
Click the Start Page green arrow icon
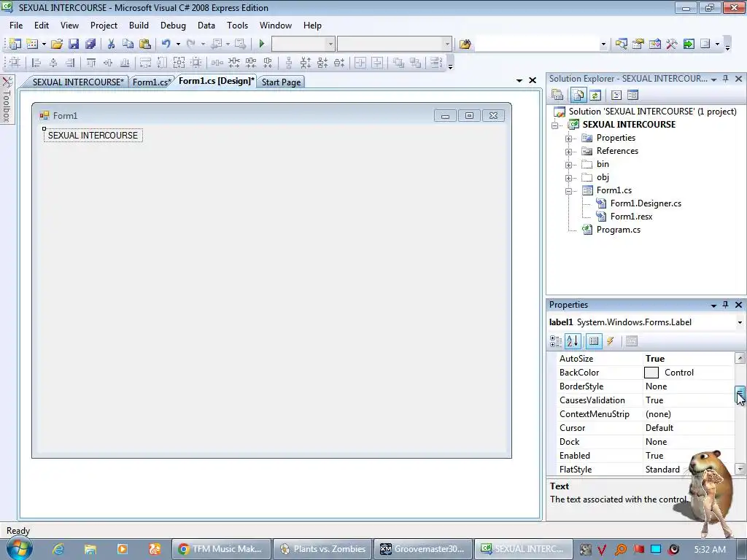coord(689,44)
